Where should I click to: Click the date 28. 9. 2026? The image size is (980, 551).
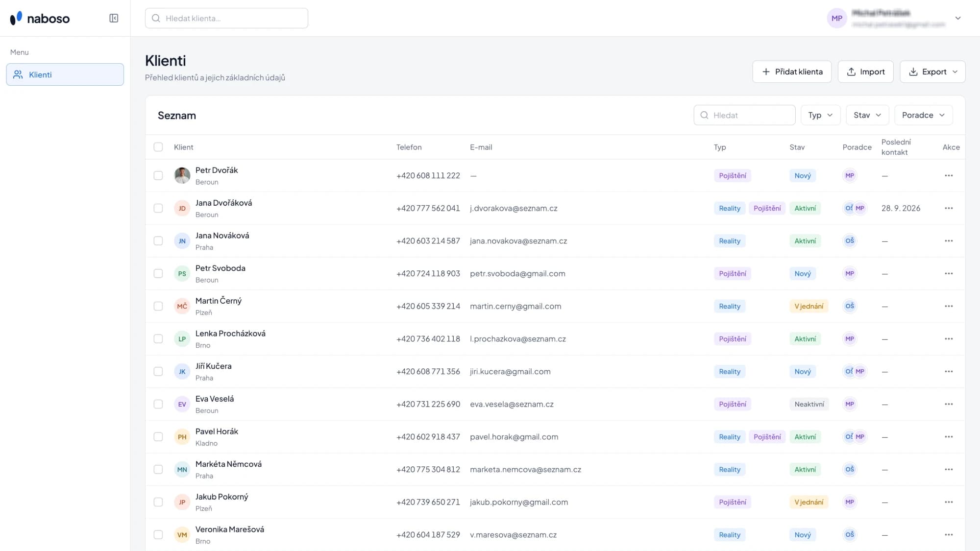coord(901,208)
